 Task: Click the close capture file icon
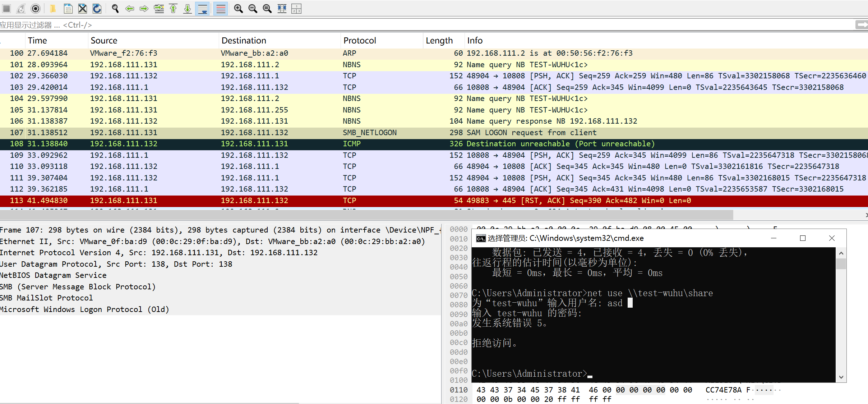pos(83,8)
